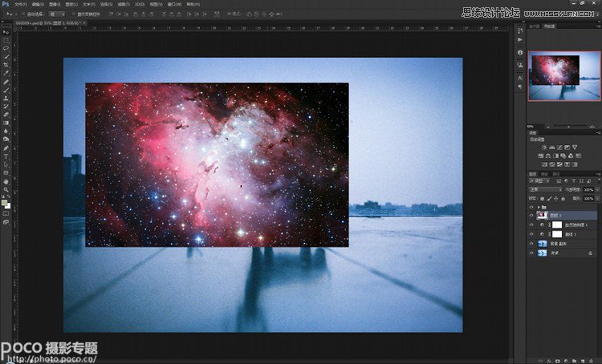602x364 pixels.
Task: Open the blend mode dropdown in Layers
Action: coord(545,190)
